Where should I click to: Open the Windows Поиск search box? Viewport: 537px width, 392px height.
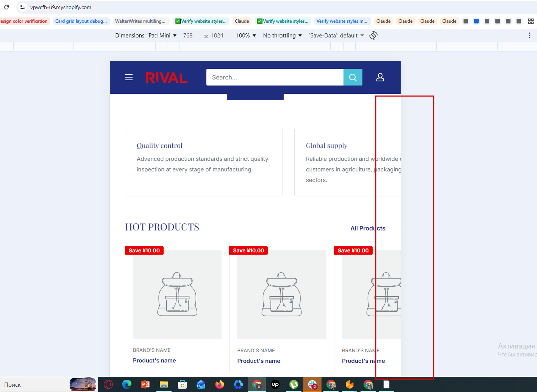coord(35,384)
